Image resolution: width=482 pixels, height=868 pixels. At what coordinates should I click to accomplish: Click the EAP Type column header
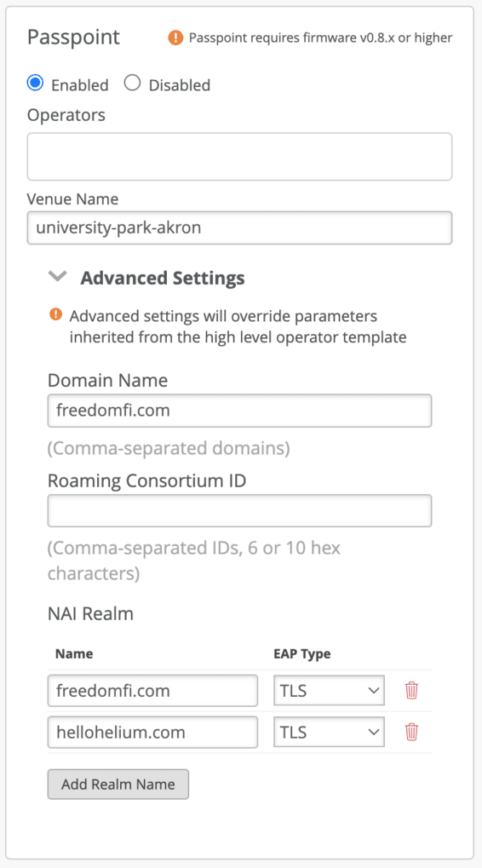302,653
